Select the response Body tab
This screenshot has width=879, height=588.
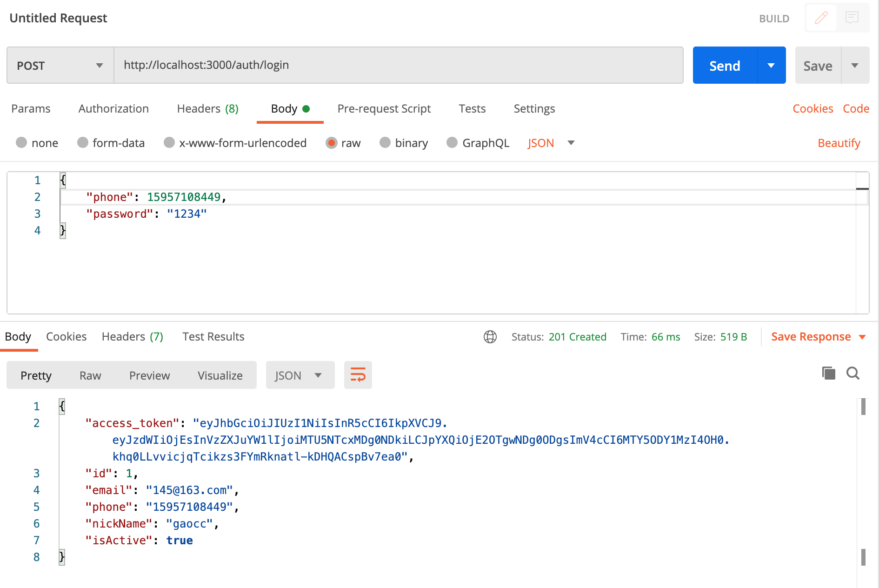pyautogui.click(x=18, y=336)
